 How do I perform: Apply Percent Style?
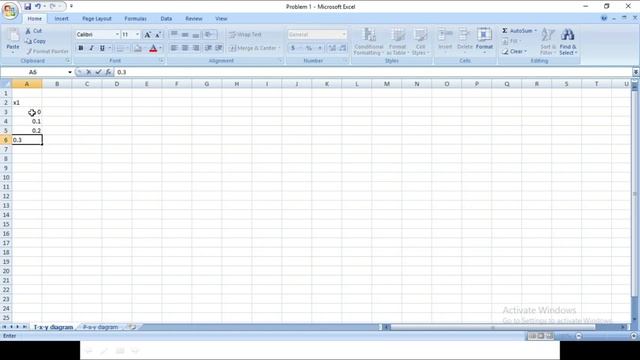[309, 48]
